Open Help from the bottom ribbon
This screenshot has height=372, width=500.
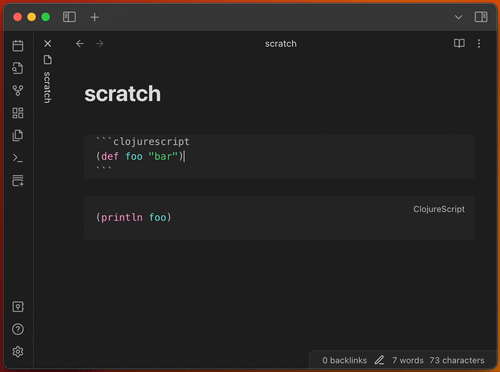(18, 329)
